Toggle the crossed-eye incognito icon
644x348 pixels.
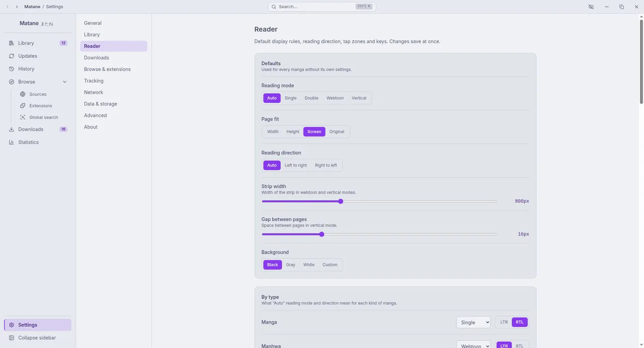(591, 7)
